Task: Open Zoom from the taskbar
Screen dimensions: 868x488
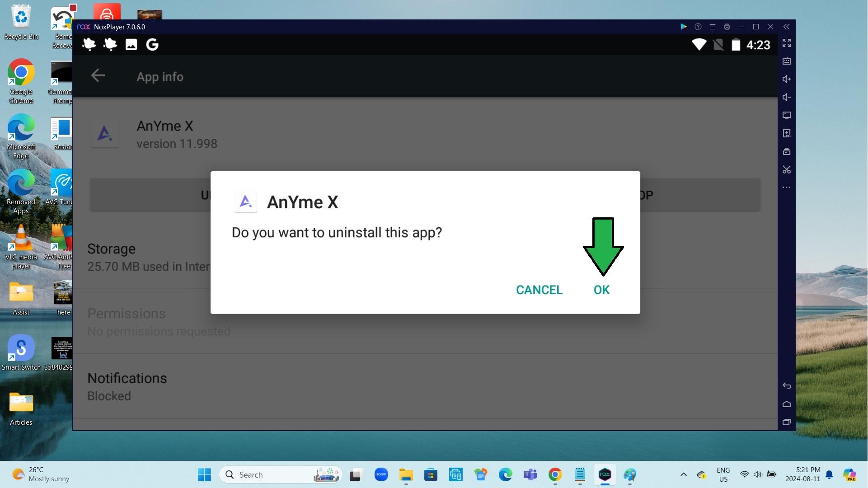Action: (381, 474)
